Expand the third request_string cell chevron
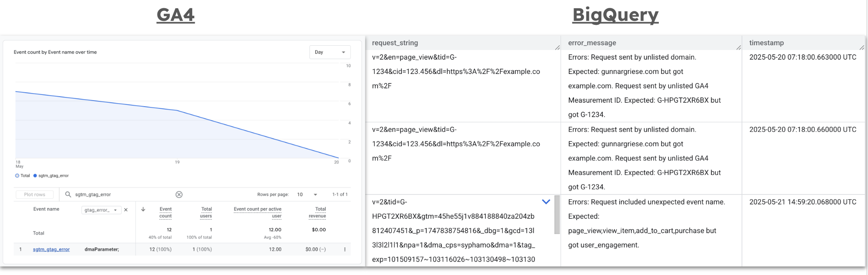868x275 pixels. 546,201
